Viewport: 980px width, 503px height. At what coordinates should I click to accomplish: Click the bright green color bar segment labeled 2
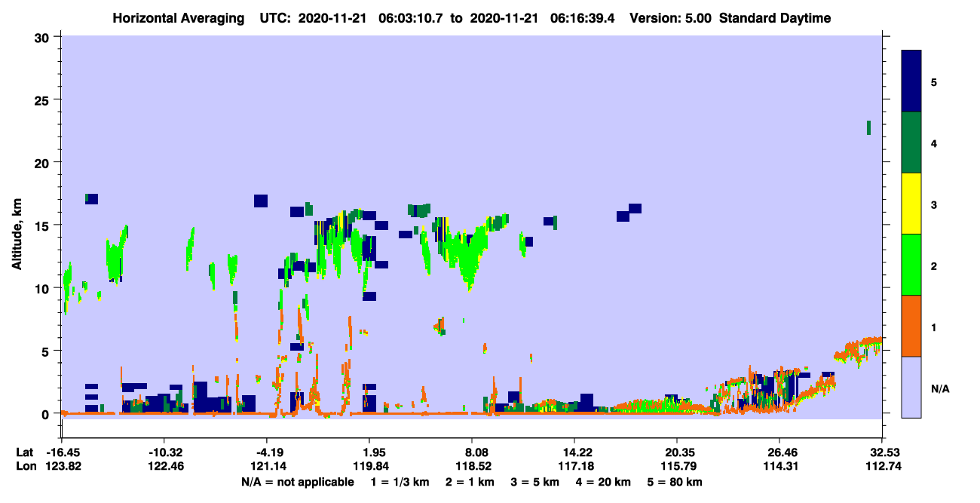tap(911, 265)
